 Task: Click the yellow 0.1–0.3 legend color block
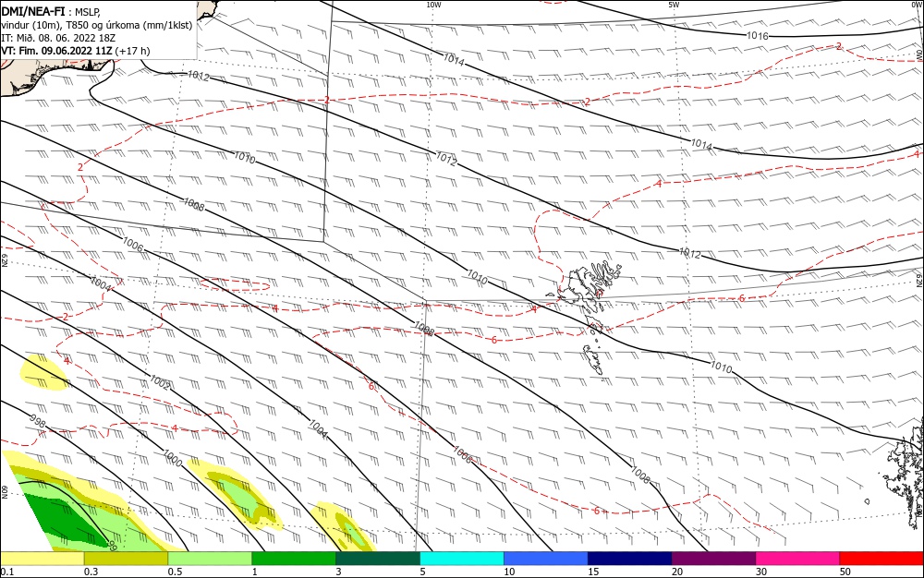[x=43, y=559]
